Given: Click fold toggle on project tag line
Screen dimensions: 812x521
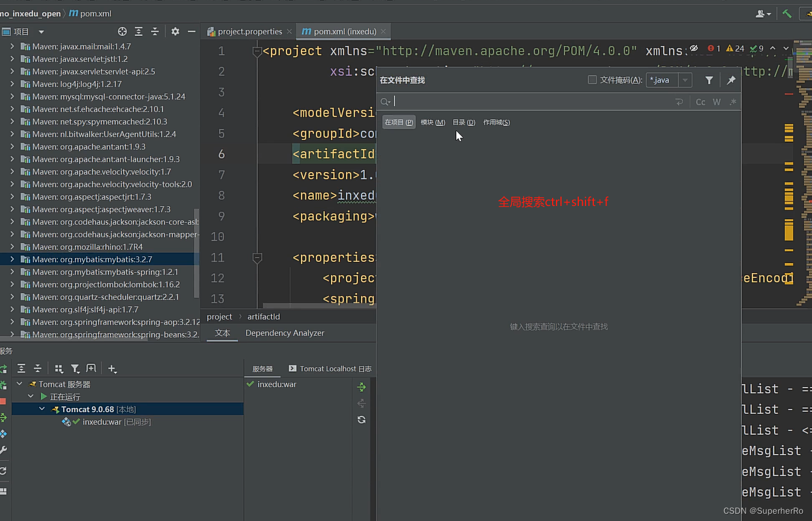Looking at the screenshot, I should [257, 52].
